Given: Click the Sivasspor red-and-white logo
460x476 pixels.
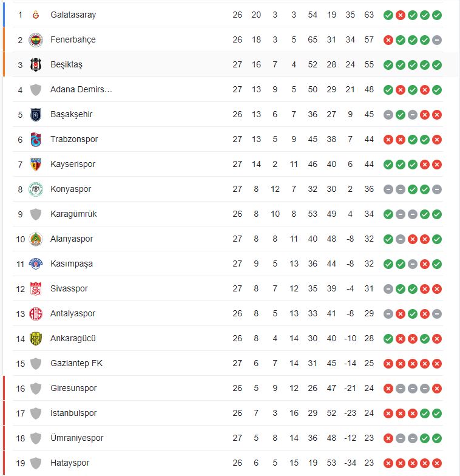Looking at the screenshot, I should (x=36, y=288).
